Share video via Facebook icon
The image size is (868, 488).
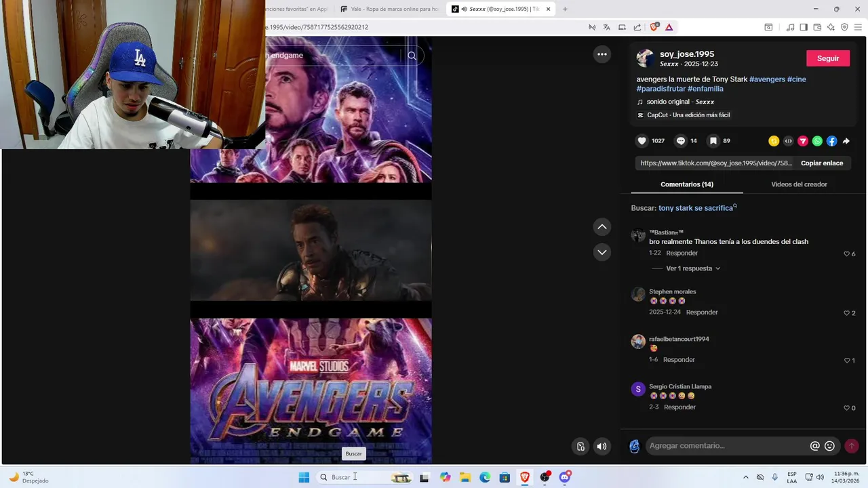[x=831, y=141]
